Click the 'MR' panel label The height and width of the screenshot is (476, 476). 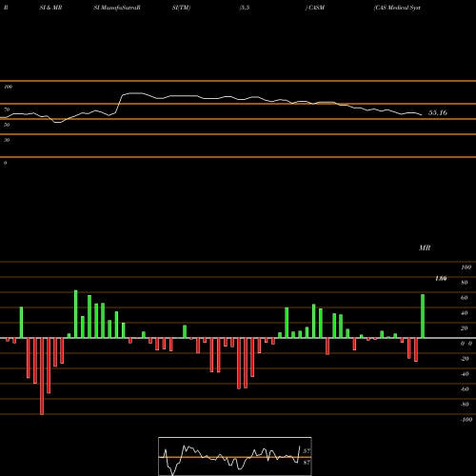coord(425,248)
